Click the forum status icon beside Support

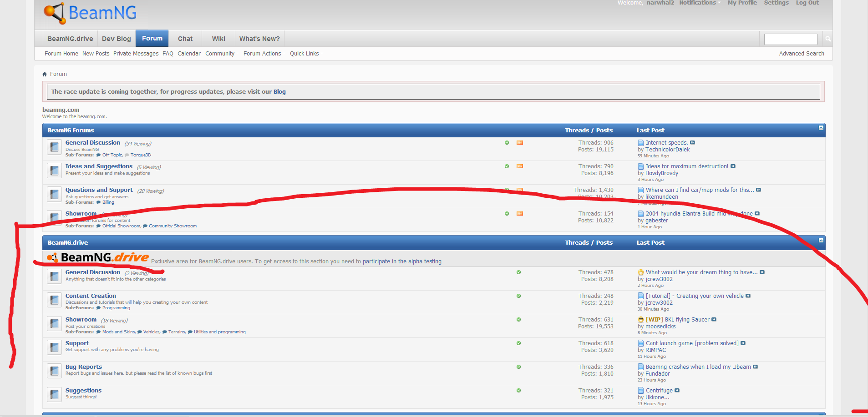point(54,347)
